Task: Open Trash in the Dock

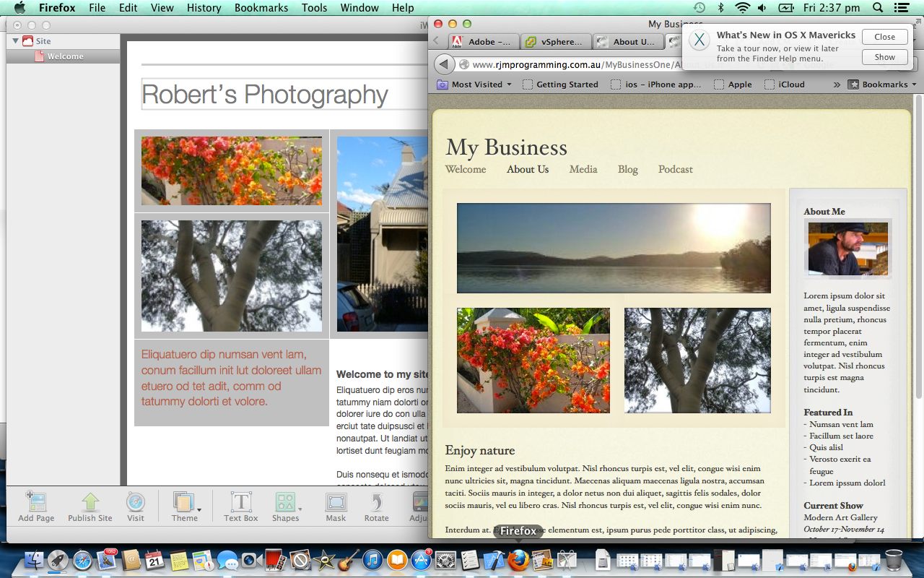Action: point(894,559)
